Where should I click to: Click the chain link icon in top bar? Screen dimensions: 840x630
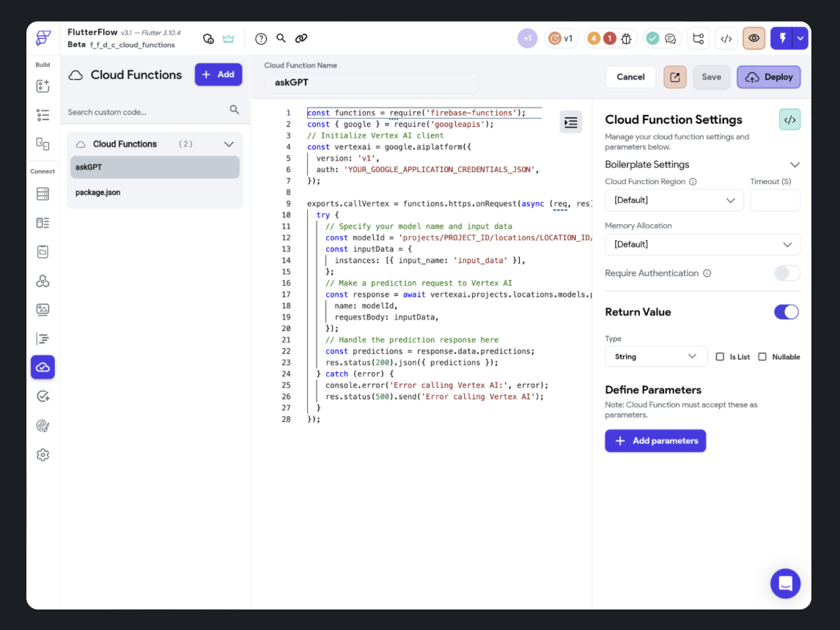(301, 38)
